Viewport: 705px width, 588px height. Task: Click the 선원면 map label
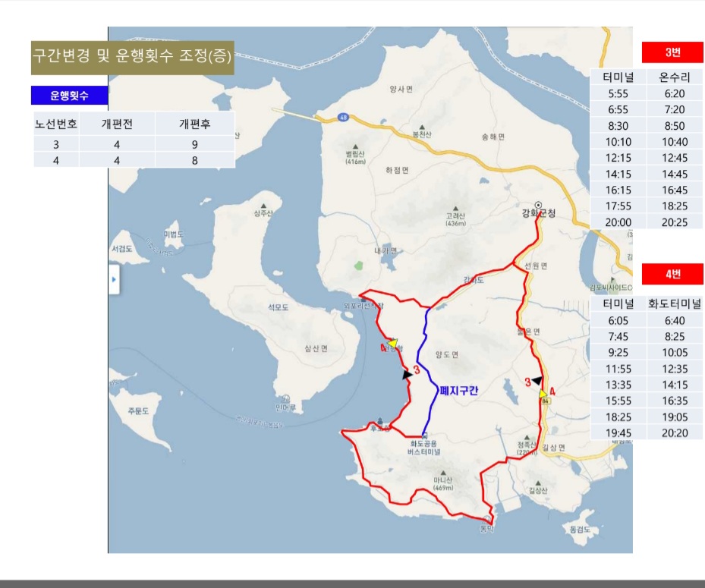(536, 266)
